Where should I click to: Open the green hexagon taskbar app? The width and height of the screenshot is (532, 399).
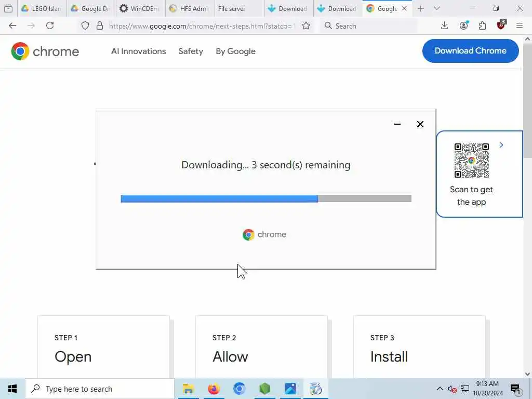[264, 389]
